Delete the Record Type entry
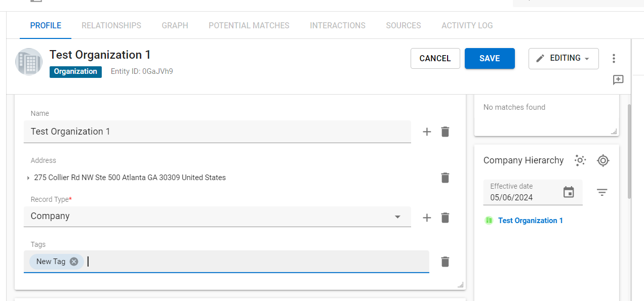 445,218
